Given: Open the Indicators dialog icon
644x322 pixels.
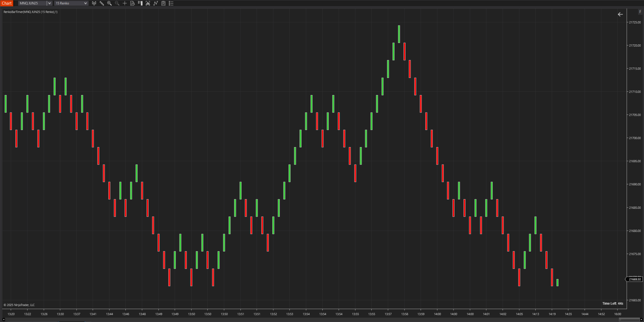Looking at the screenshot, I should 148,3.
